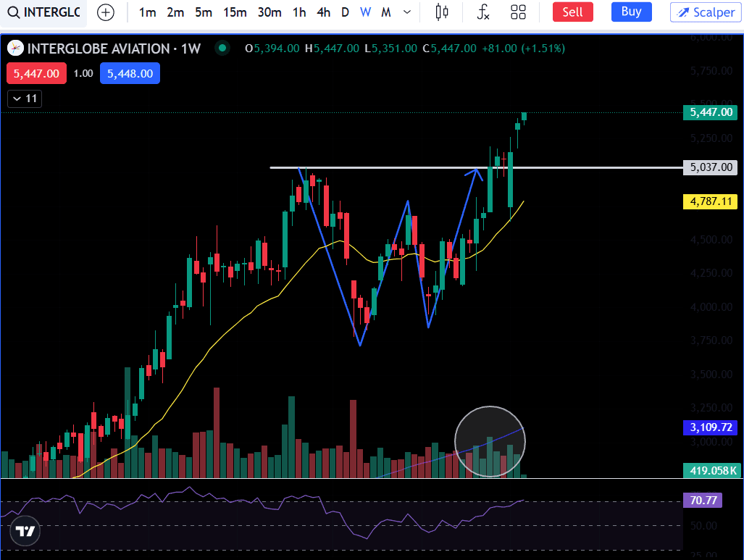Click change +81.00 (+1.51%) text
This screenshot has width=744, height=560.
523,49
